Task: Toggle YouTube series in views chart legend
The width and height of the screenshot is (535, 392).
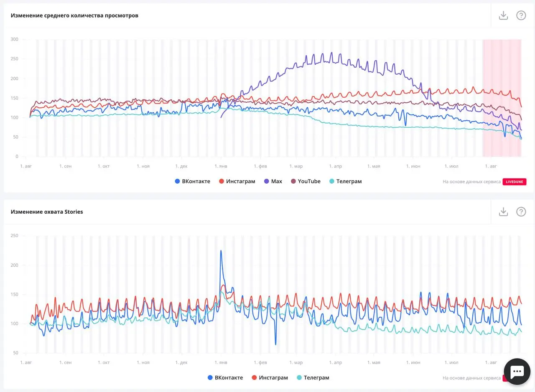Action: tap(306, 181)
